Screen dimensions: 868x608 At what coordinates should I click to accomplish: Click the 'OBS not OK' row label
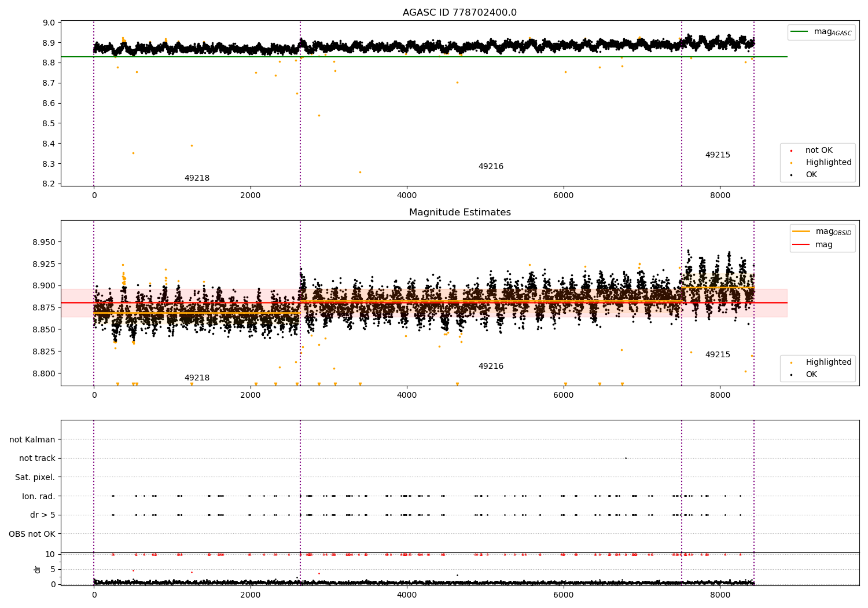click(x=32, y=534)
